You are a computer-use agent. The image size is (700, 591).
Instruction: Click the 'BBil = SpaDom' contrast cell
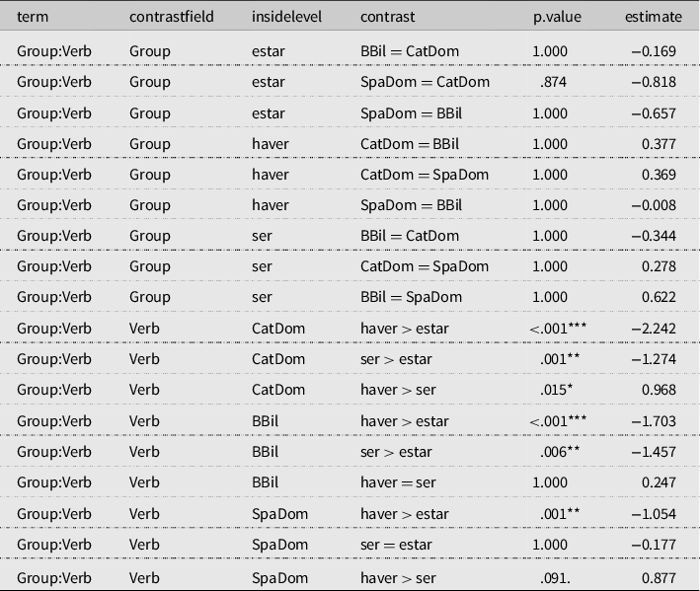click(411, 297)
